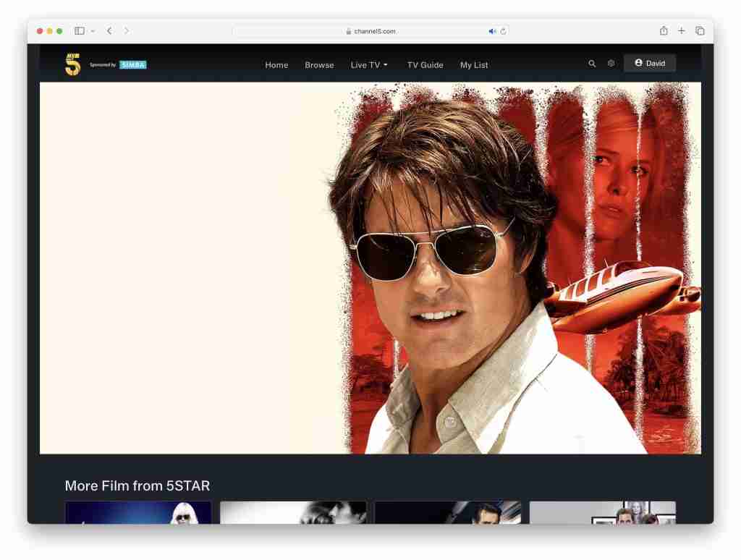Open the fourth film thumbnail with picture frames

click(x=603, y=512)
